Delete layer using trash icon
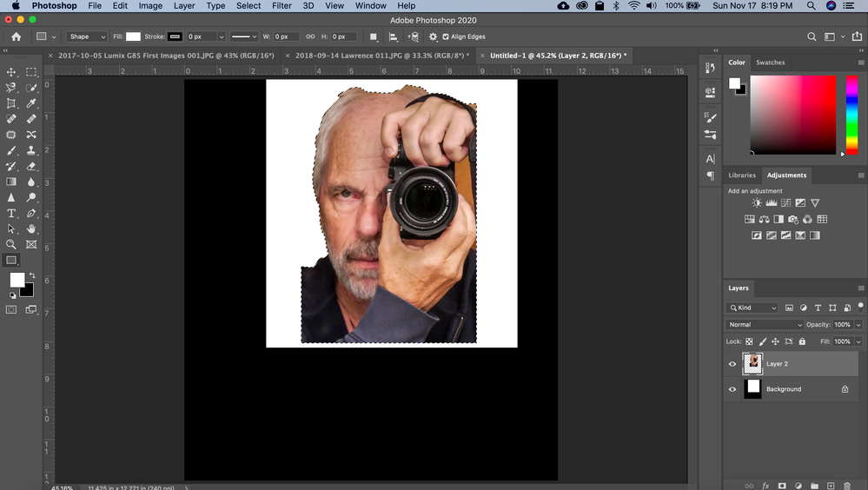 click(846, 486)
